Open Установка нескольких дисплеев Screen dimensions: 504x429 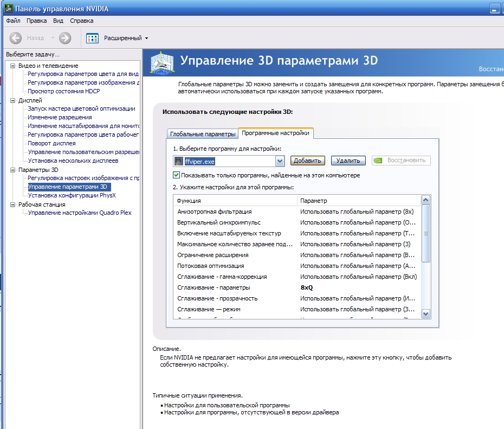(73, 161)
